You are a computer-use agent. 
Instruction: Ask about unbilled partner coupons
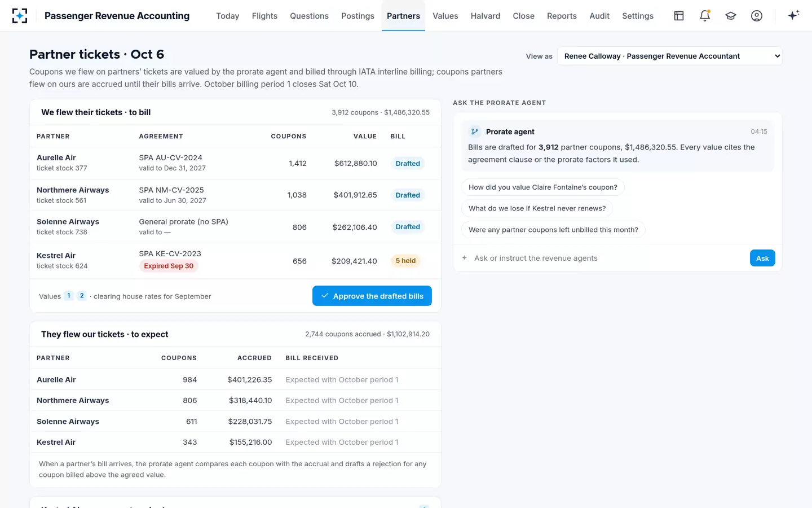(x=553, y=230)
